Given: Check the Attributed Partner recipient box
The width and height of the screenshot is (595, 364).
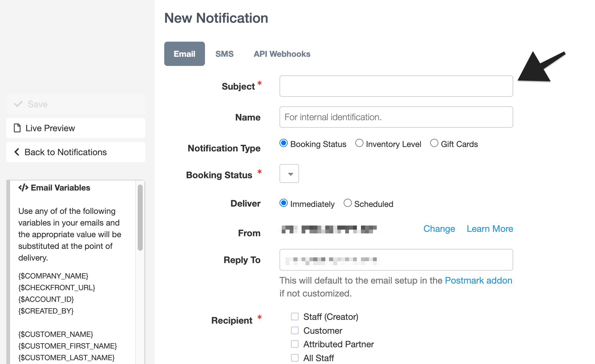Looking at the screenshot, I should (295, 344).
